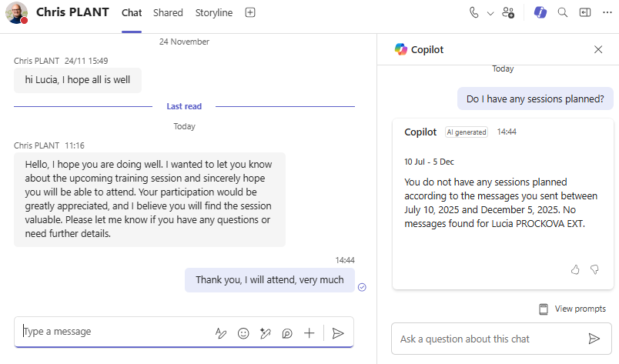Toggle the Copilot button in the header

tap(540, 12)
